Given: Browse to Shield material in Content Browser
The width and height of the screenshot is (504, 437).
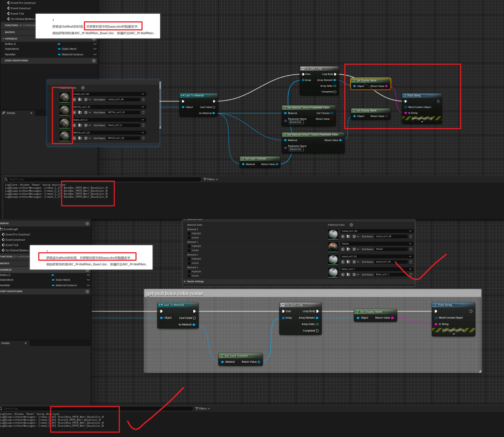Looking at the screenshot, I should click(x=348, y=249).
